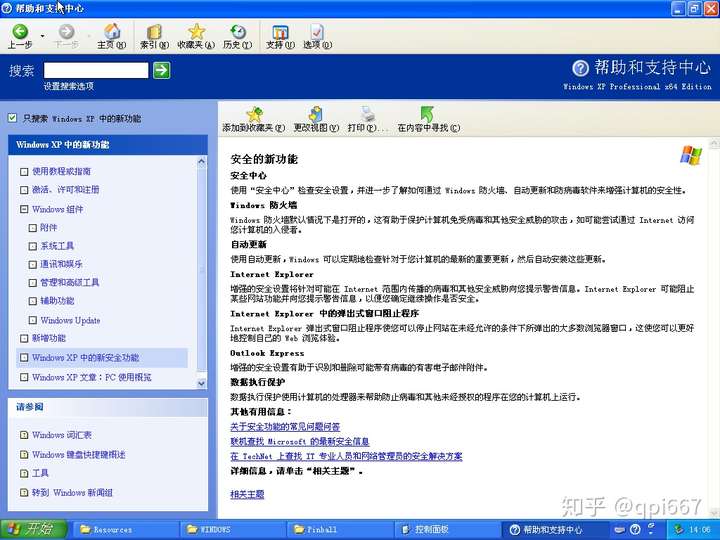Go to the Home page icon

112,31
